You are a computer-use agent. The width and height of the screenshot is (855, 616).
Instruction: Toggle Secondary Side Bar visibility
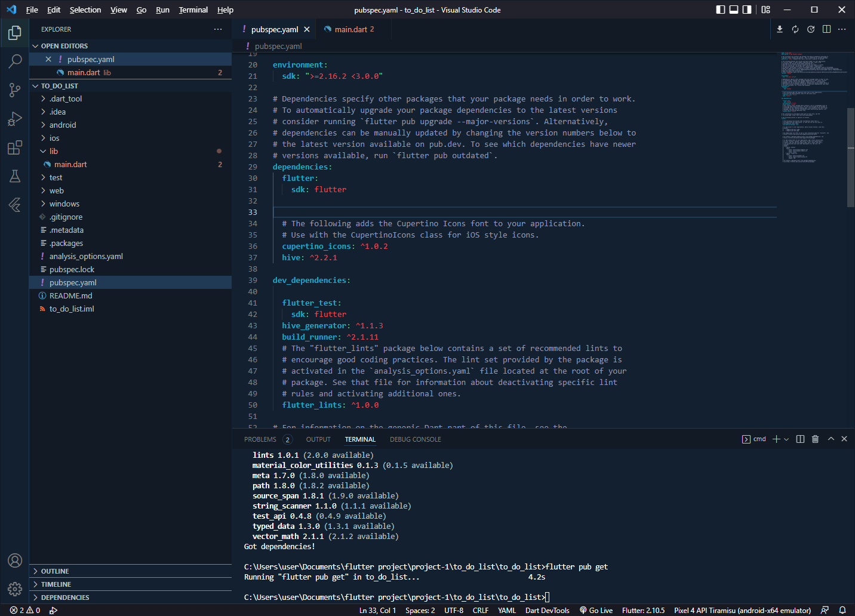(747, 10)
